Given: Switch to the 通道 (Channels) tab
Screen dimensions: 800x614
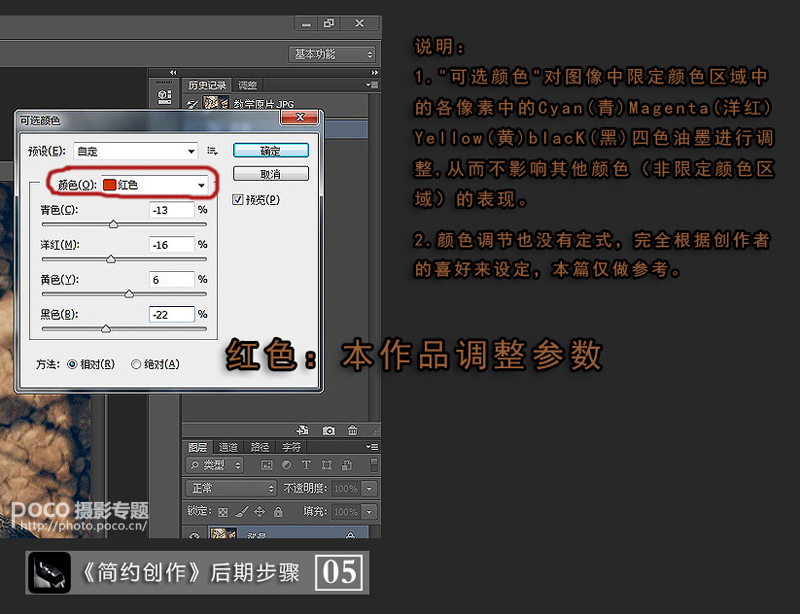Looking at the screenshot, I should pos(228,448).
